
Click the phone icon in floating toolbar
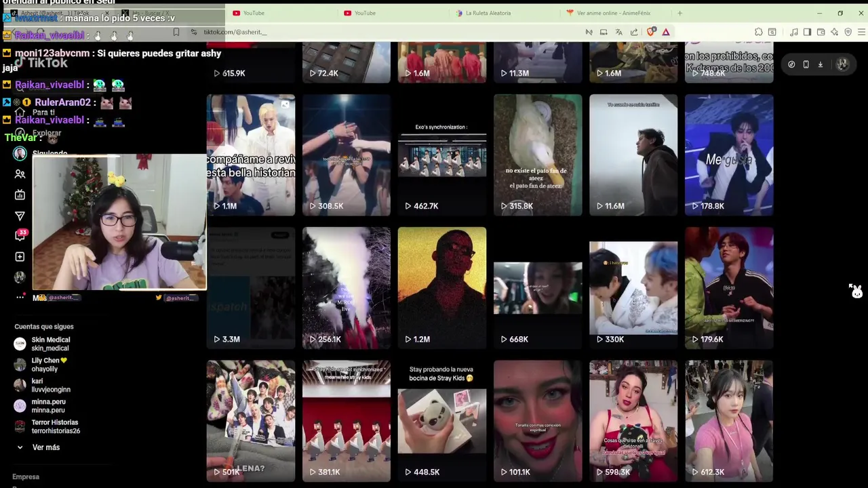click(806, 64)
